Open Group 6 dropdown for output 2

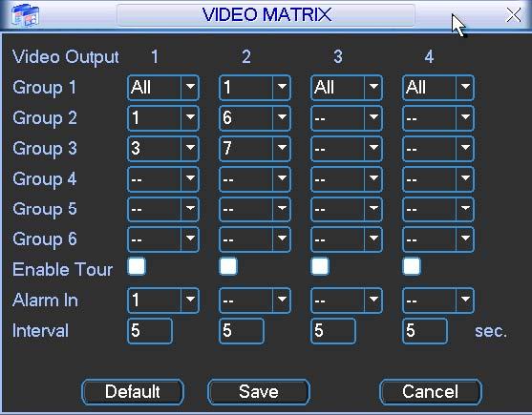tap(255, 239)
